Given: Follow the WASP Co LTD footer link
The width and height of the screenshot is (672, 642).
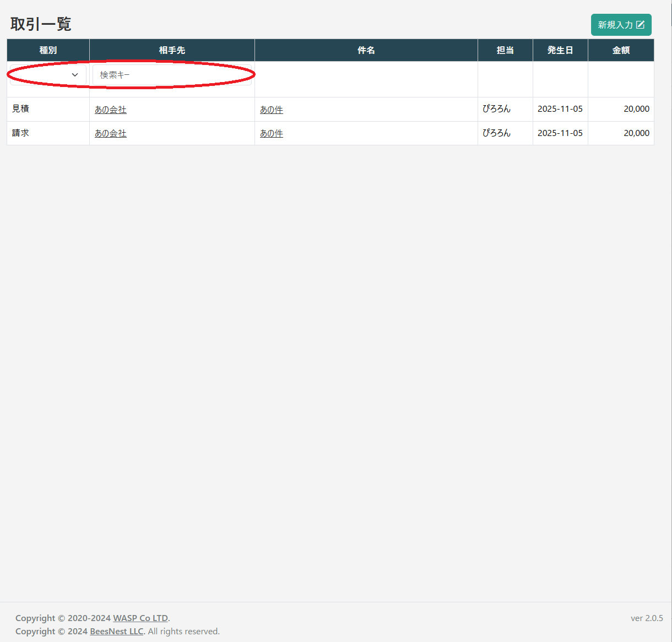Looking at the screenshot, I should click(140, 618).
